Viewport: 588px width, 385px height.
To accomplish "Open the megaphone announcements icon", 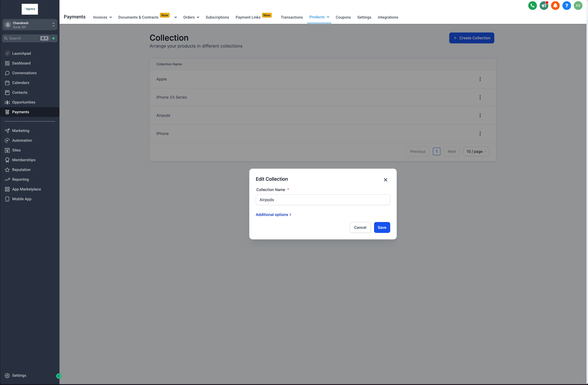I will pyautogui.click(x=544, y=5).
